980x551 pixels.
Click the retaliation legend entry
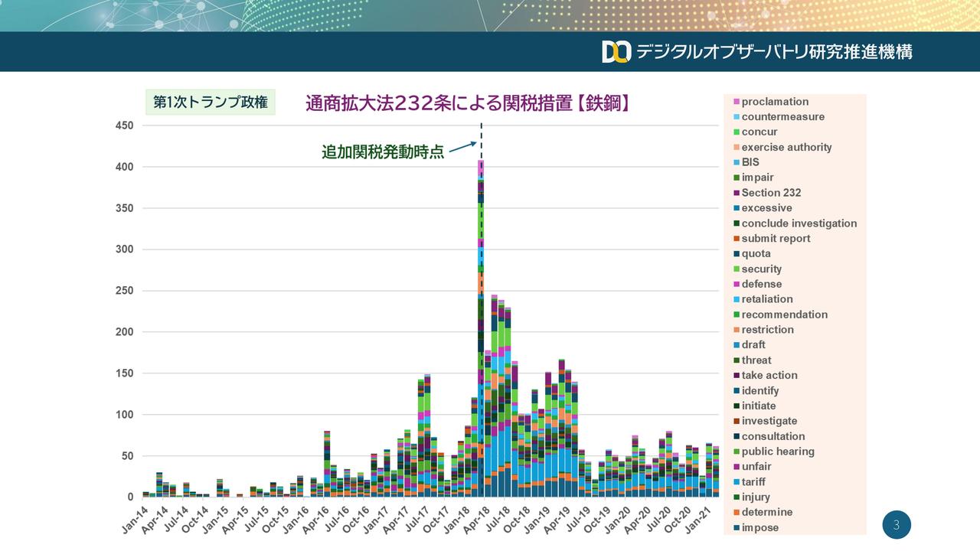[767, 299]
